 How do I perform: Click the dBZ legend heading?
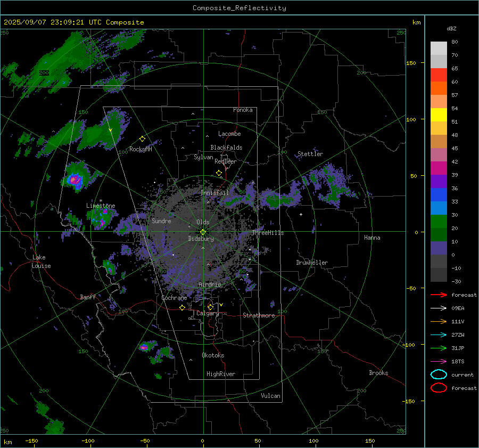pyautogui.click(x=451, y=28)
